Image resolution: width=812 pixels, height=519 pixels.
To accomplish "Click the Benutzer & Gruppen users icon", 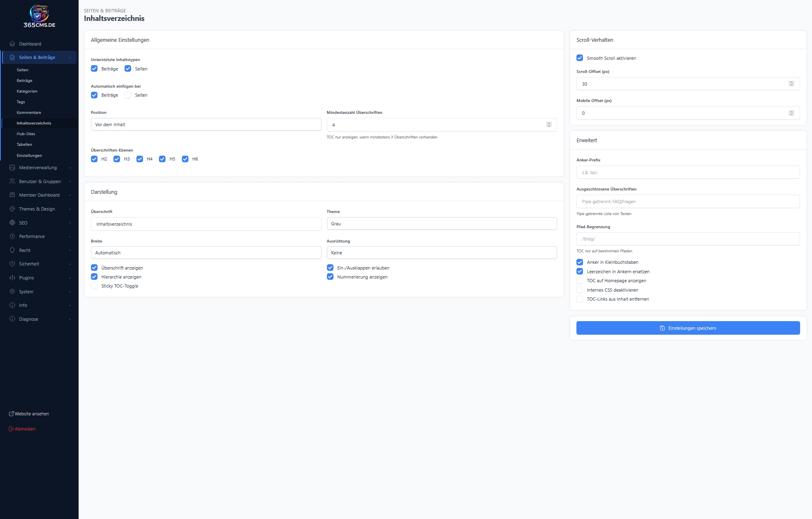I will point(12,181).
